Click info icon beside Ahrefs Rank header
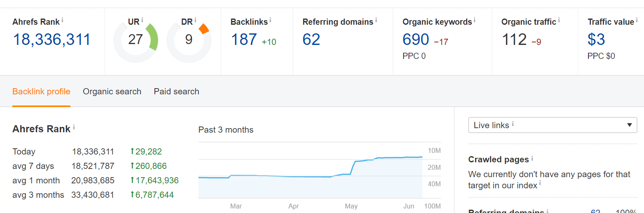644x213 pixels. pos(63,20)
